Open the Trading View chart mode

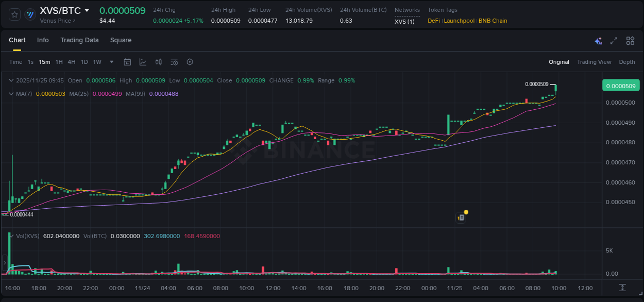(594, 62)
